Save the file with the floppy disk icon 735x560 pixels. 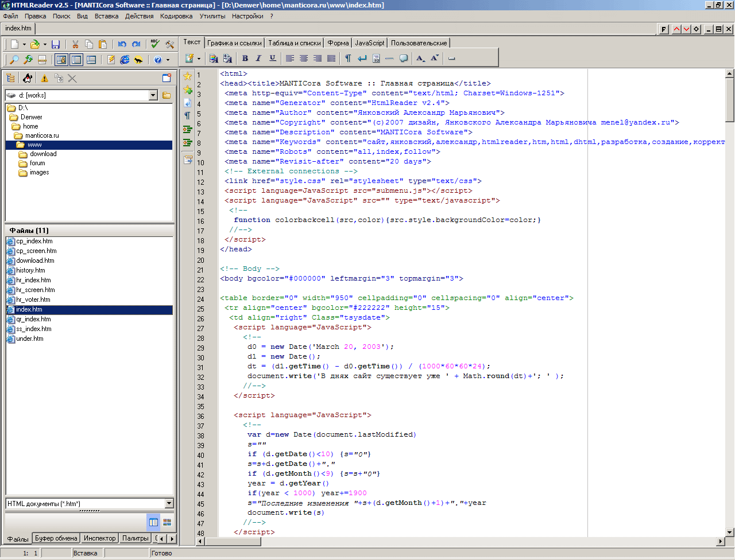coord(56,44)
